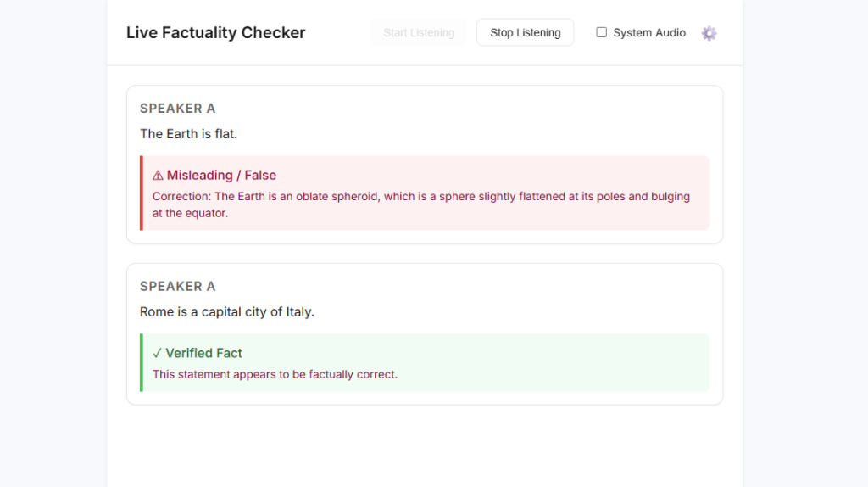Click the "Misleading / False" heading
The height and width of the screenshot is (487, 868).
coord(221,176)
